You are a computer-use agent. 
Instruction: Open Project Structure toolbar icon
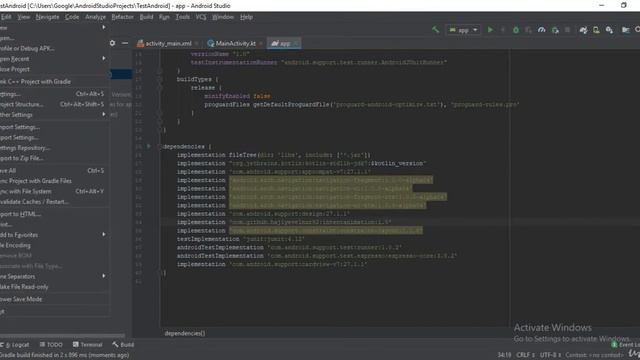point(625,30)
